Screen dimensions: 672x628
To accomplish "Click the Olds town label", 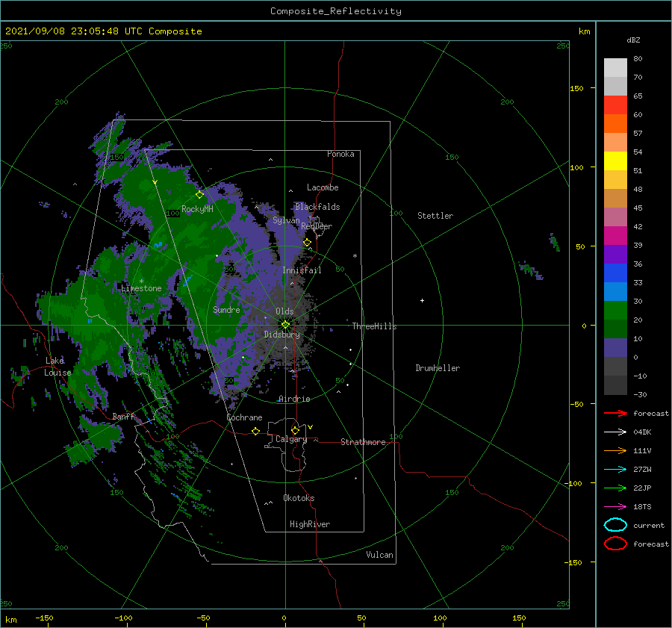I will pyautogui.click(x=284, y=311).
